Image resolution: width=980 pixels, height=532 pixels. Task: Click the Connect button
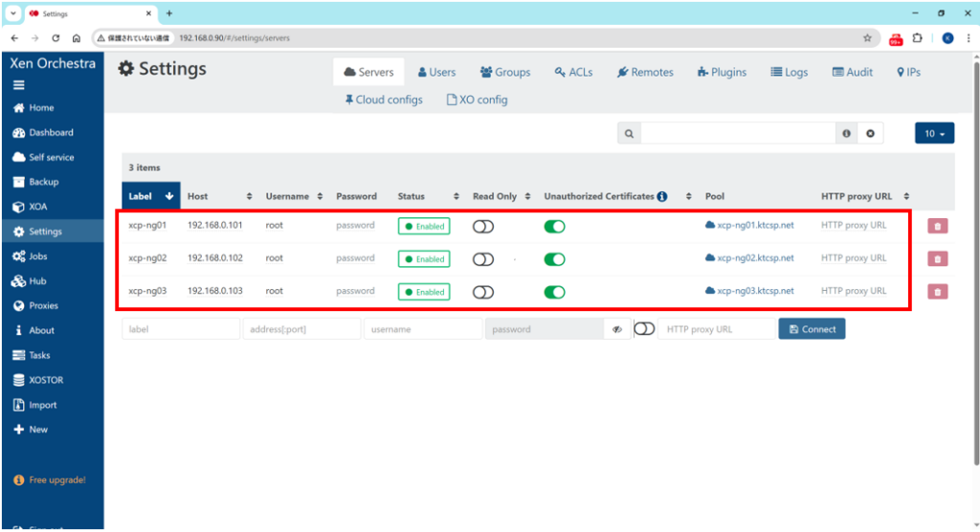pyautogui.click(x=811, y=329)
